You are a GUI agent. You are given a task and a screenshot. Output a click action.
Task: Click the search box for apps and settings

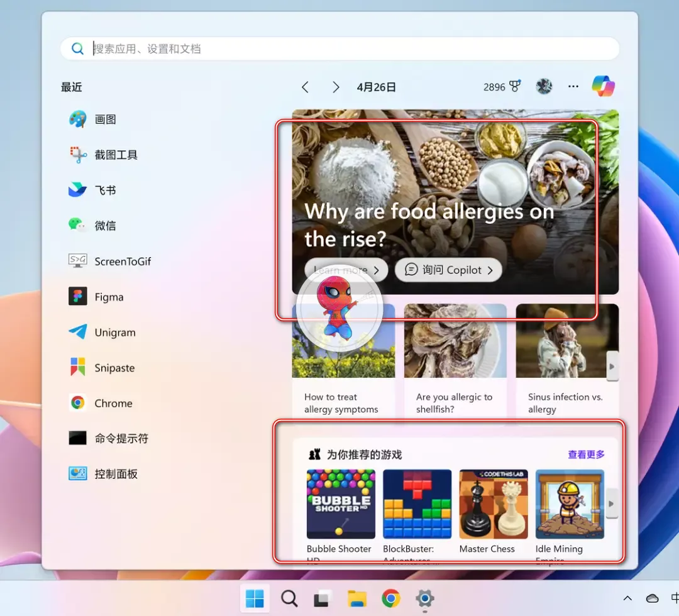(x=339, y=48)
